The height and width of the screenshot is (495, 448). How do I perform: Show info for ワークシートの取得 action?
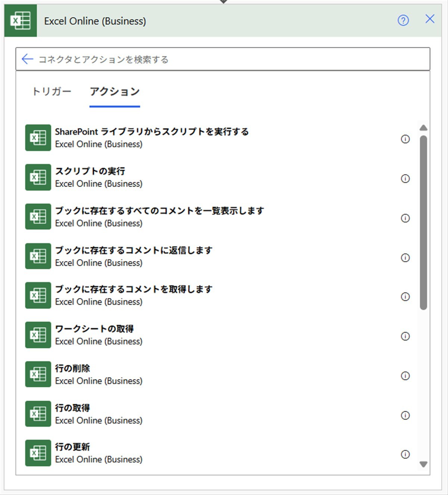tap(405, 336)
